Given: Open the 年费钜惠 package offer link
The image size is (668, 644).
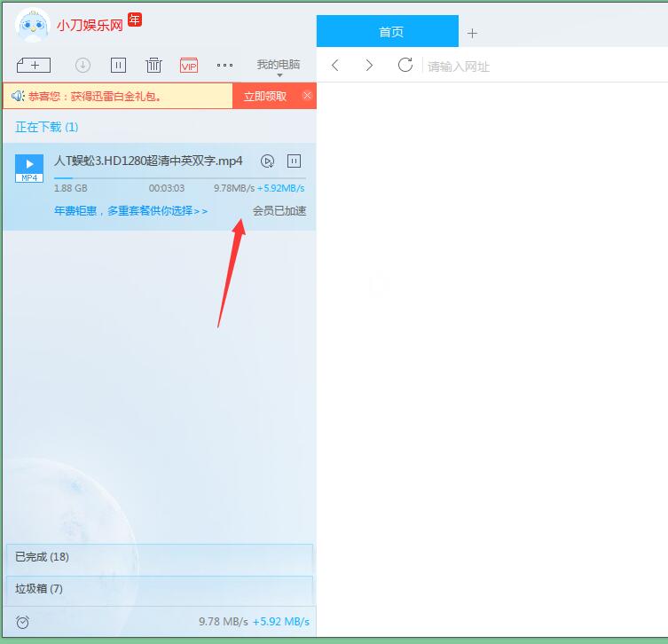Looking at the screenshot, I should pos(130,211).
